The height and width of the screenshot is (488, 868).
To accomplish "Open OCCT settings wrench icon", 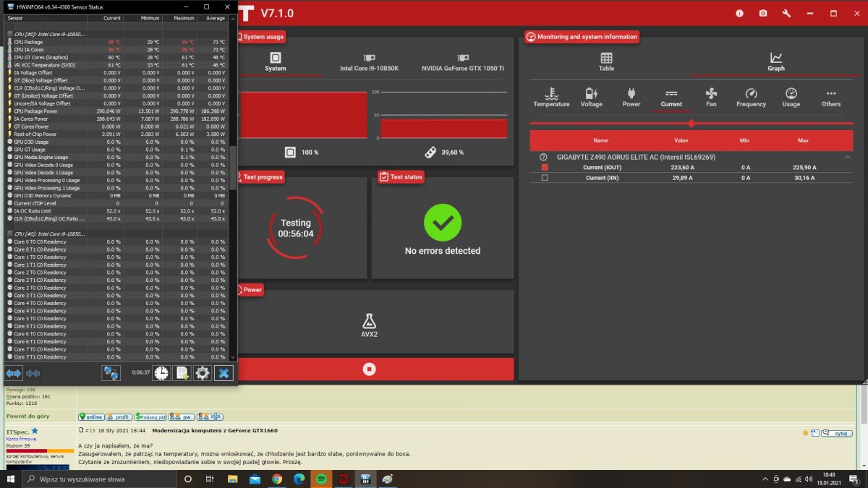I will coord(786,13).
